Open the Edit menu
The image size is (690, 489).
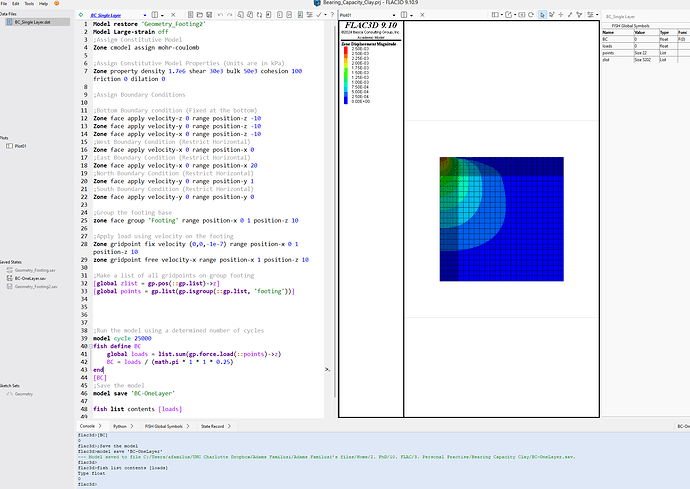(x=15, y=4)
